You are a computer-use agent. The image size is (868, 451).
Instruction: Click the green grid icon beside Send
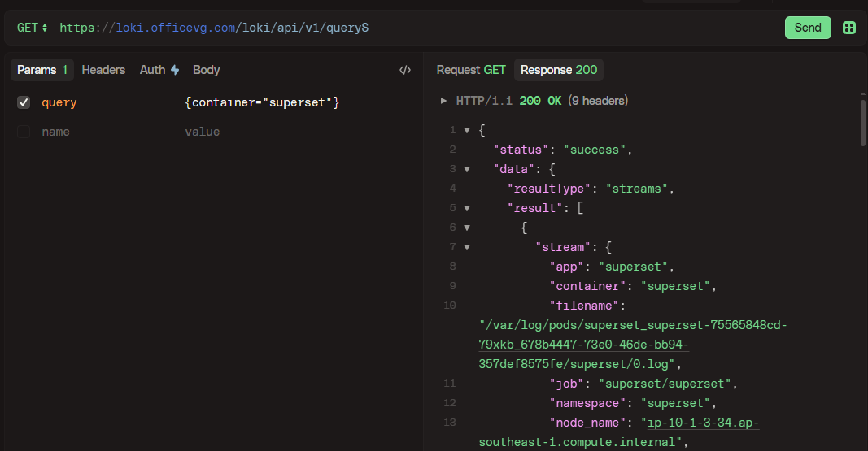849,28
